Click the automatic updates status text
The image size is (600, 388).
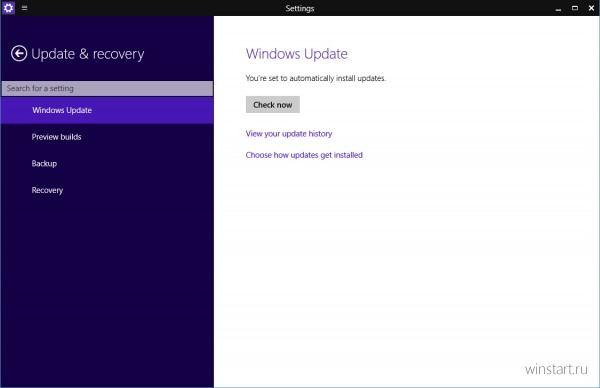pos(316,78)
